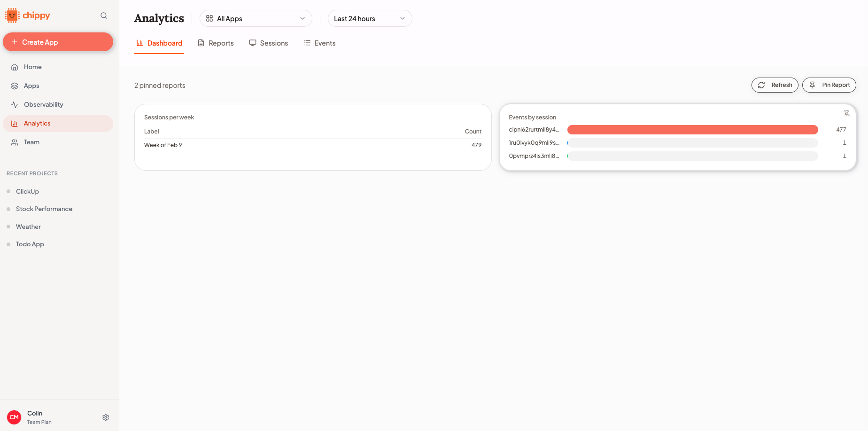Click the Team people icon

tap(15, 142)
